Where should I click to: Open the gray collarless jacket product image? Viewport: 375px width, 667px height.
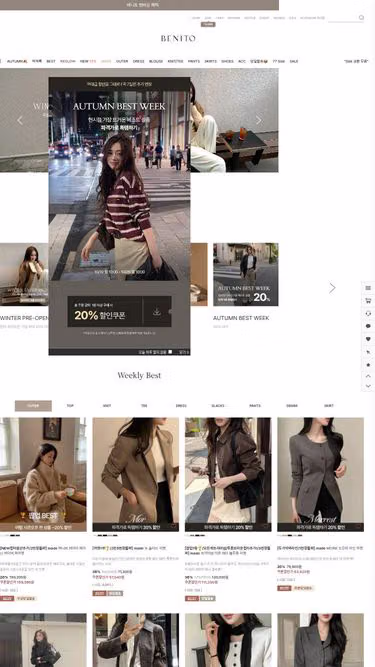coord(321,474)
